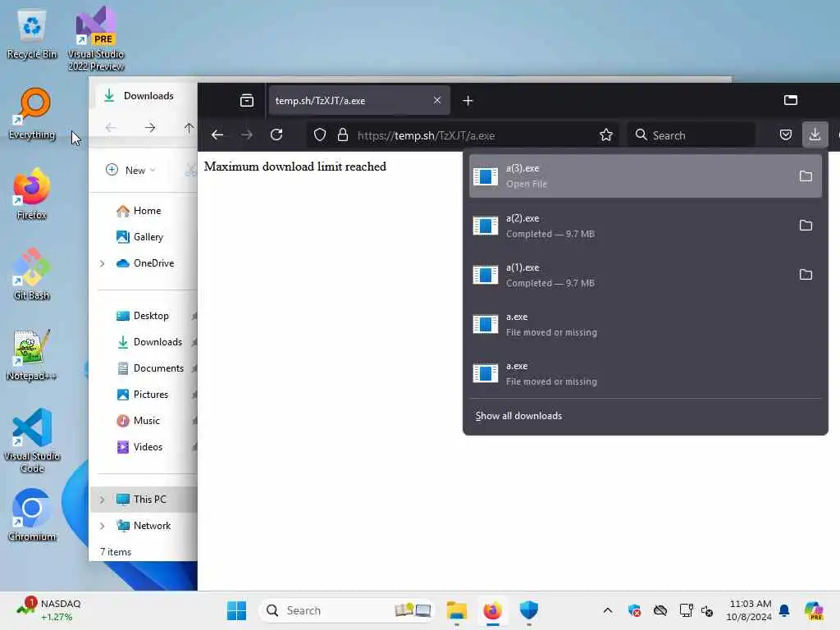
Task: Open a new Firefox tab
Action: coord(468,101)
